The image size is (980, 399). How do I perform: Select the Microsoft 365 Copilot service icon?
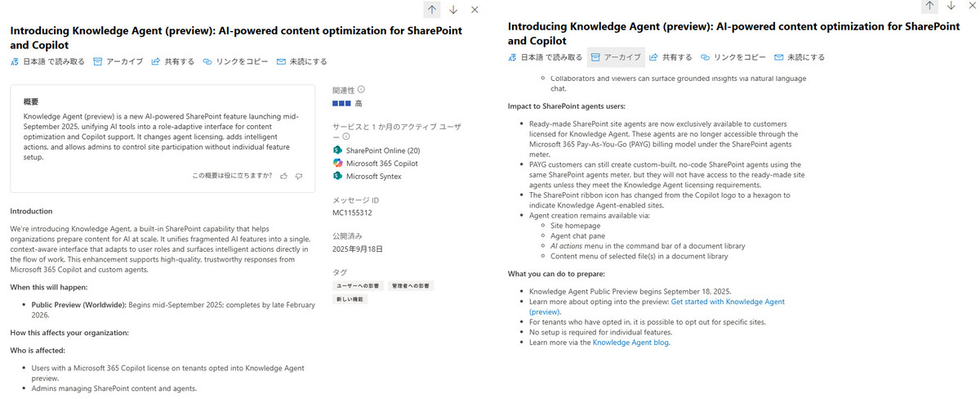pos(337,164)
